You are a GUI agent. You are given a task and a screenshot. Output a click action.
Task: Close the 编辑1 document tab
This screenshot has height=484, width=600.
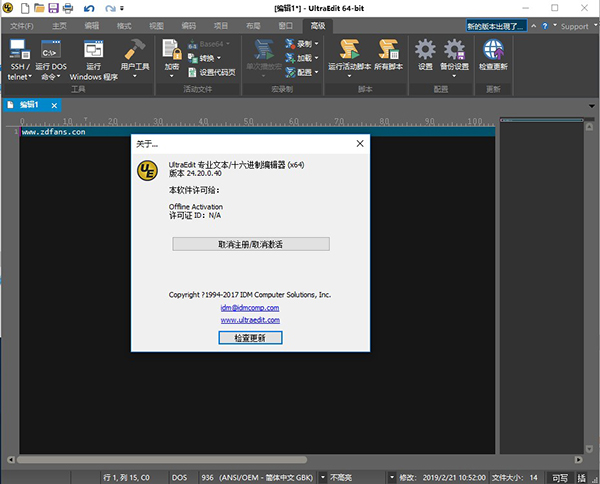[x=54, y=106]
